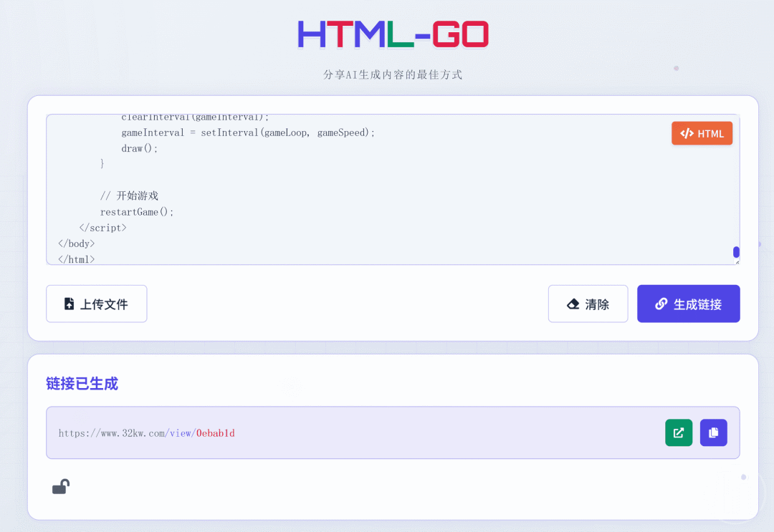
Task: Copy the generated link with purple icon
Action: pyautogui.click(x=713, y=432)
